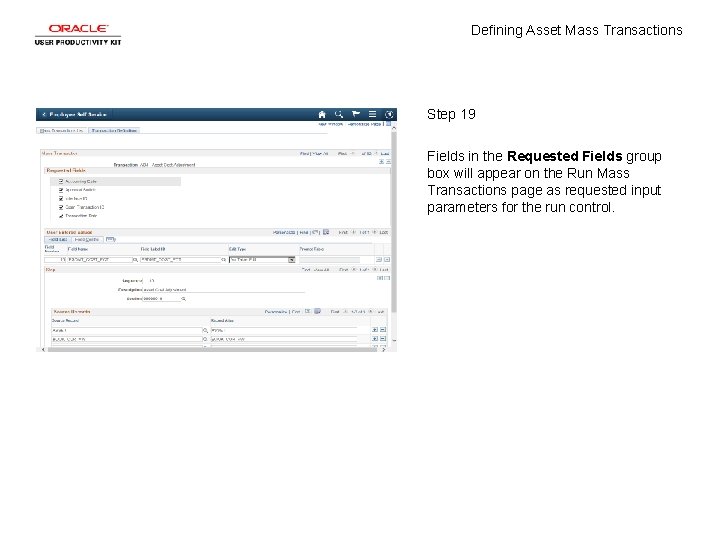This screenshot has width=720, height=540.
Task: Click the Prompt Table field
Action: click(x=330, y=260)
